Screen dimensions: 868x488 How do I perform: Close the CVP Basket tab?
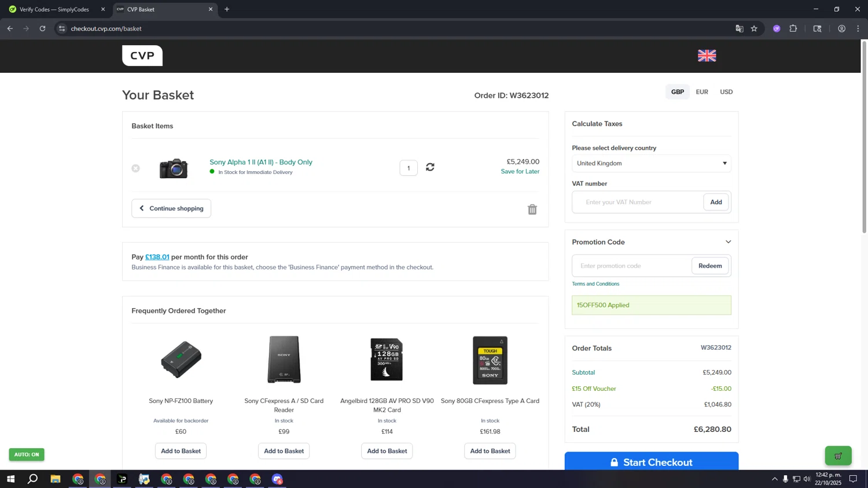(211, 9)
